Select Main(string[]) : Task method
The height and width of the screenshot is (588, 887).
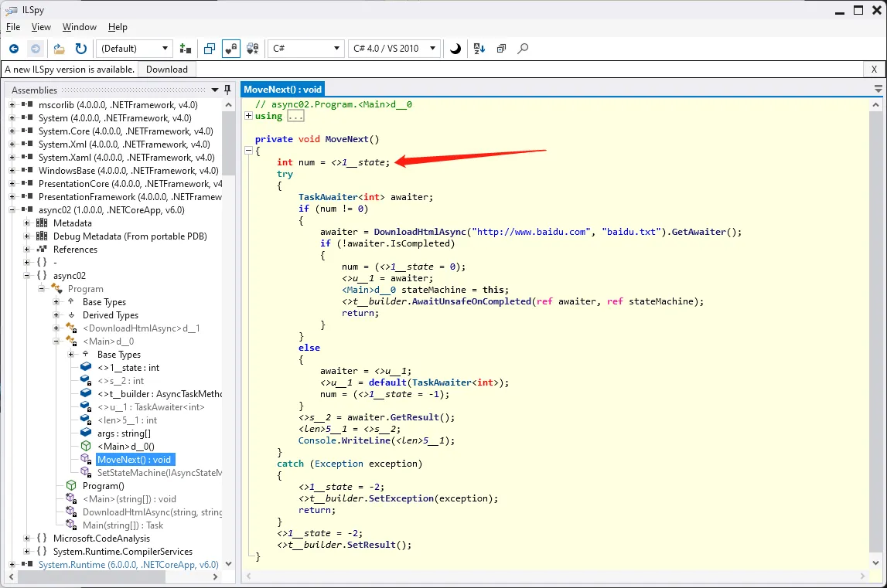(x=123, y=525)
